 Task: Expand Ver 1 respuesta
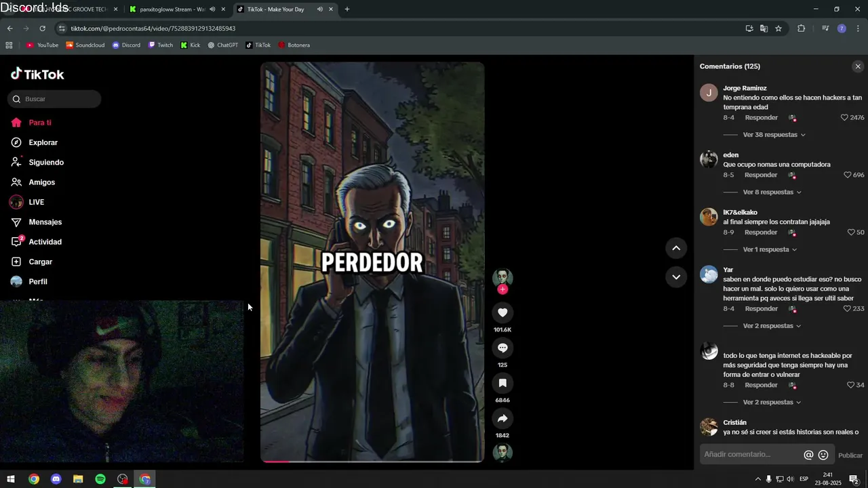pos(770,249)
